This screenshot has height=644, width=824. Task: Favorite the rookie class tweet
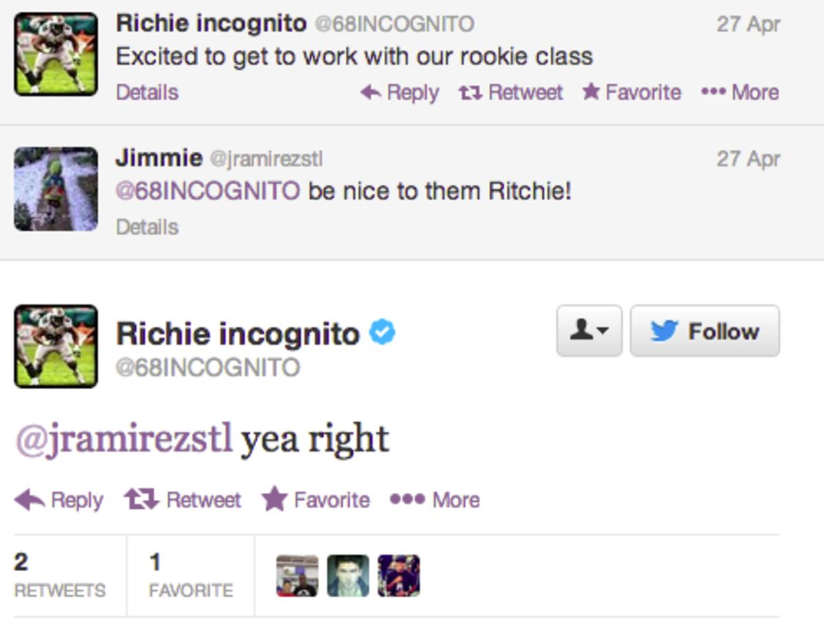633,91
